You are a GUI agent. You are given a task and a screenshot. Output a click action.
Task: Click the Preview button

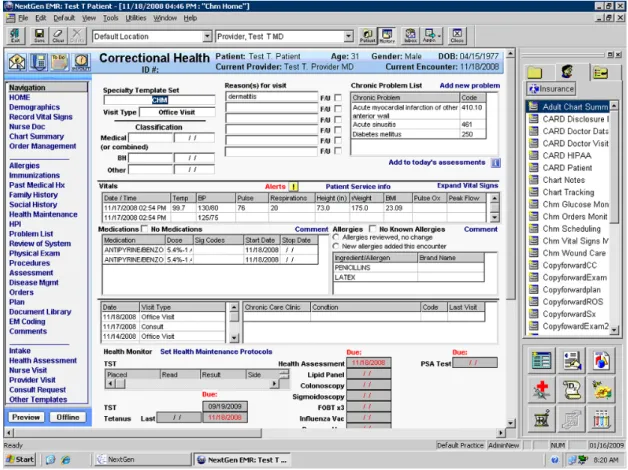click(x=26, y=417)
